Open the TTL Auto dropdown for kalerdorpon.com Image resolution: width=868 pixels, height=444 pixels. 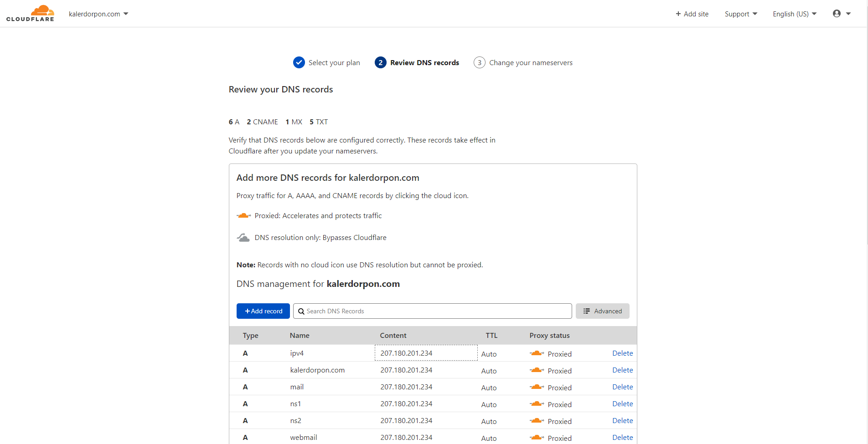click(x=489, y=371)
